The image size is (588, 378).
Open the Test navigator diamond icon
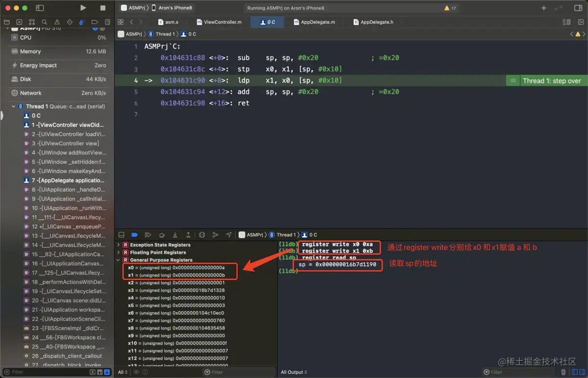coord(70,22)
